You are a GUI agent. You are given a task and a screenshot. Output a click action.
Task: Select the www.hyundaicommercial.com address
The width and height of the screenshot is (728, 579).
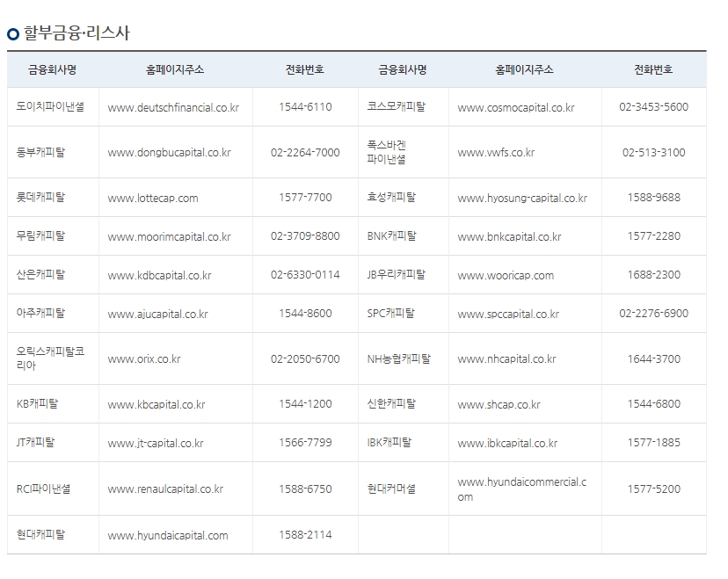coord(522,489)
